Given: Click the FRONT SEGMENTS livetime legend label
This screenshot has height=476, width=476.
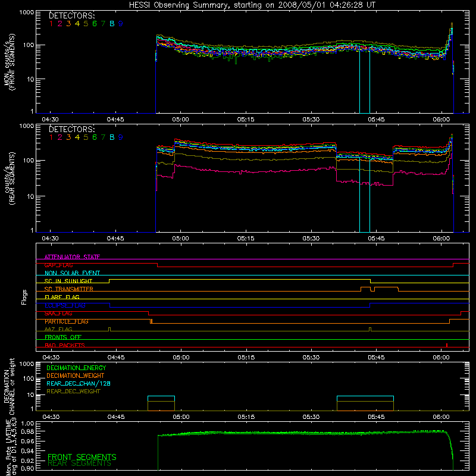Looking at the screenshot, I should pyautogui.click(x=82, y=457).
